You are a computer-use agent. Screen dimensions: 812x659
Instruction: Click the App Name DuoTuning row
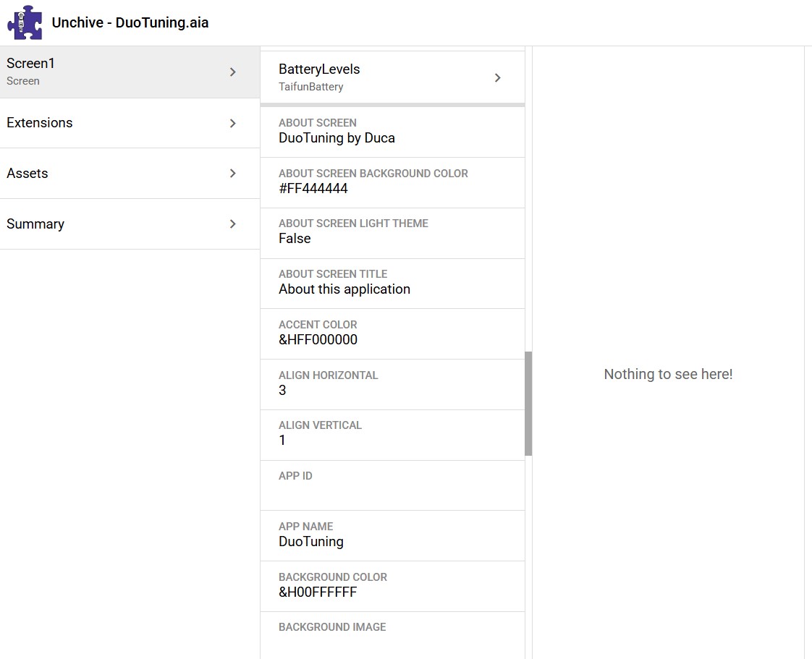tap(392, 535)
